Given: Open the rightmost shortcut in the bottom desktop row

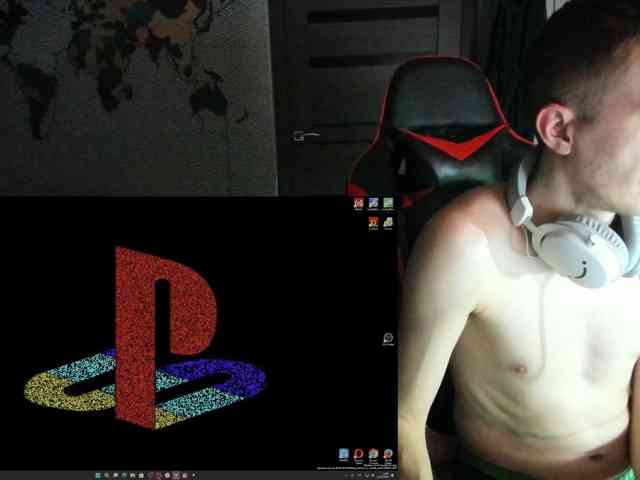Looking at the screenshot, I should 388,454.
